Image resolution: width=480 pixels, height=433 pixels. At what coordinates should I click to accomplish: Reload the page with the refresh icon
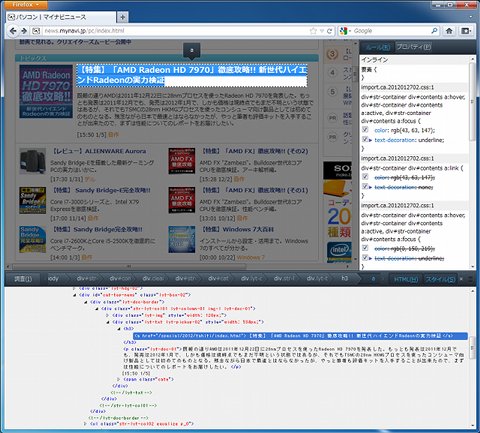329,31
